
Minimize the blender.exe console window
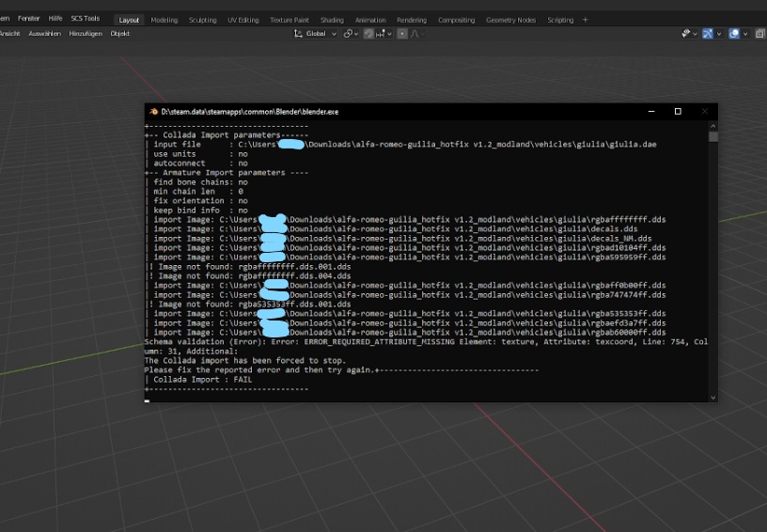point(651,112)
